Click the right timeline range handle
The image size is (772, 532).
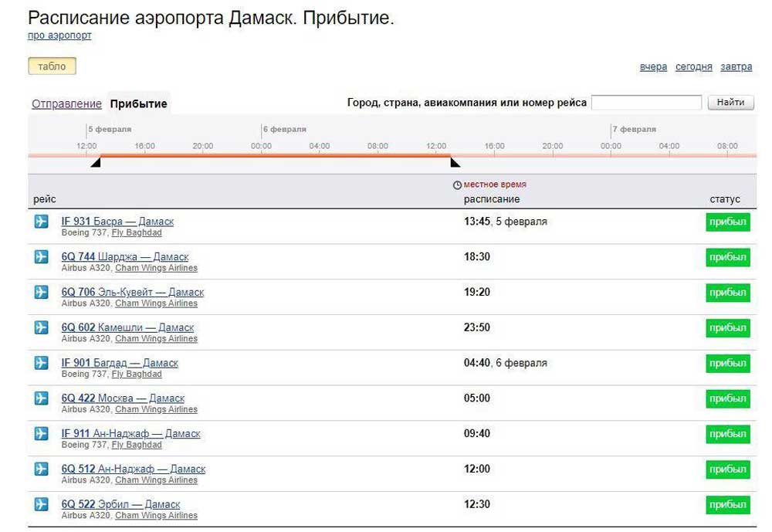click(x=455, y=161)
